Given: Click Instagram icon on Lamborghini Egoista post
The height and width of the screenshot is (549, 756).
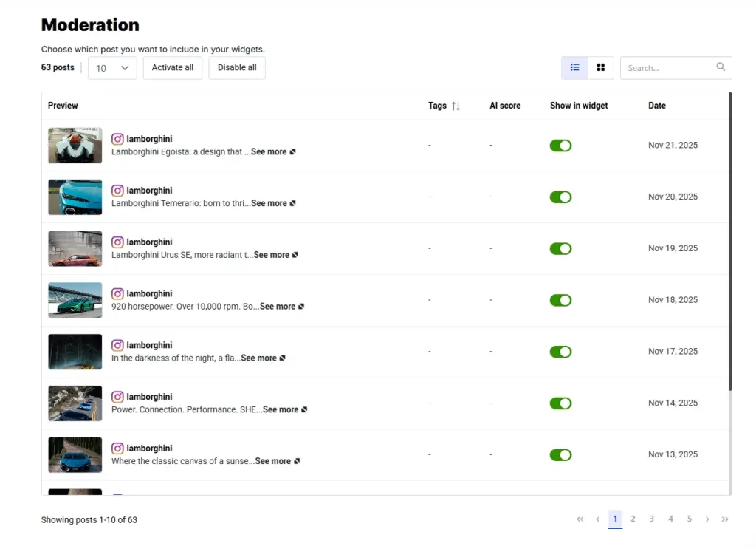Looking at the screenshot, I should (x=117, y=138).
